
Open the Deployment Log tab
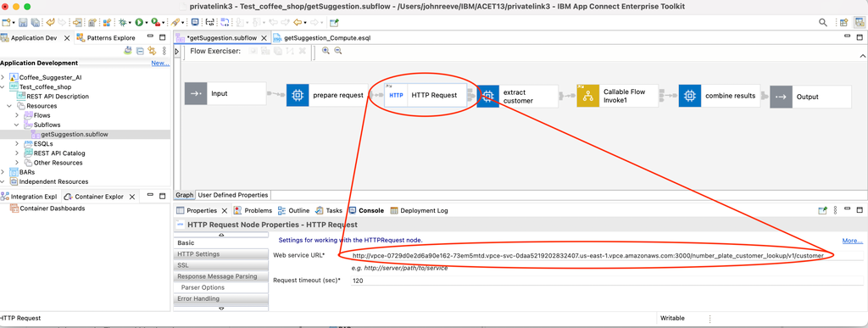tap(419, 210)
